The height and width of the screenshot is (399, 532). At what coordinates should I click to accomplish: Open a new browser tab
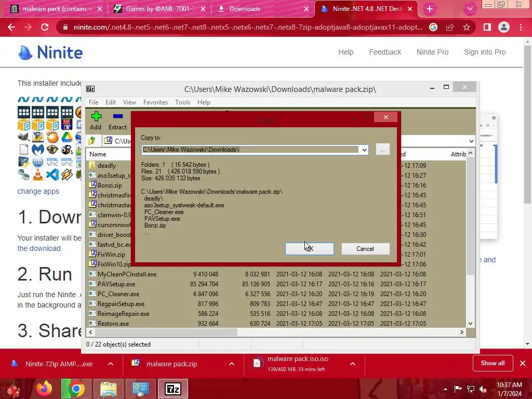(x=430, y=9)
